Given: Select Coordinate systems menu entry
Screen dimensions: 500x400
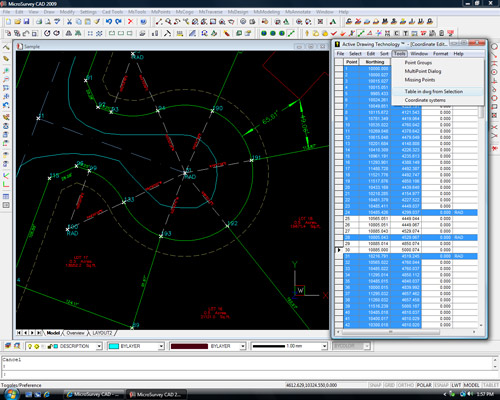Looking at the screenshot, I should point(425,100).
